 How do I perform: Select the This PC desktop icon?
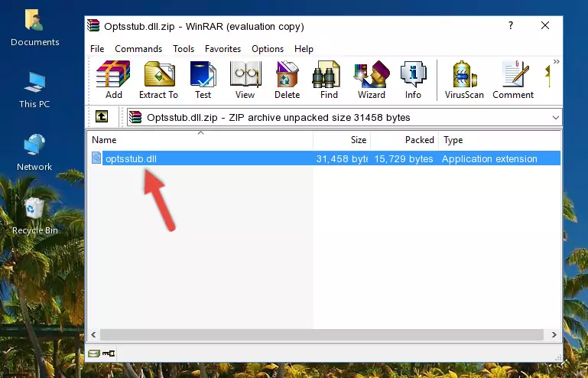pos(34,90)
